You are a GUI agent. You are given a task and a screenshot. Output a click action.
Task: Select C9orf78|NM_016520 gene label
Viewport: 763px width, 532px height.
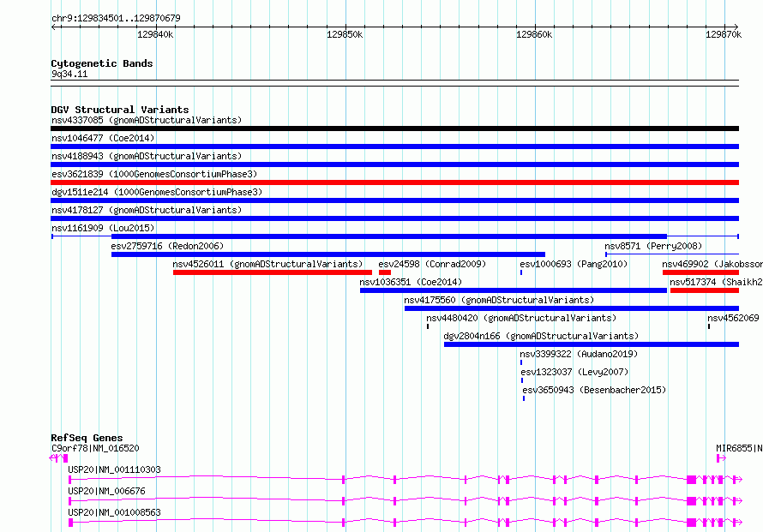(x=95, y=448)
